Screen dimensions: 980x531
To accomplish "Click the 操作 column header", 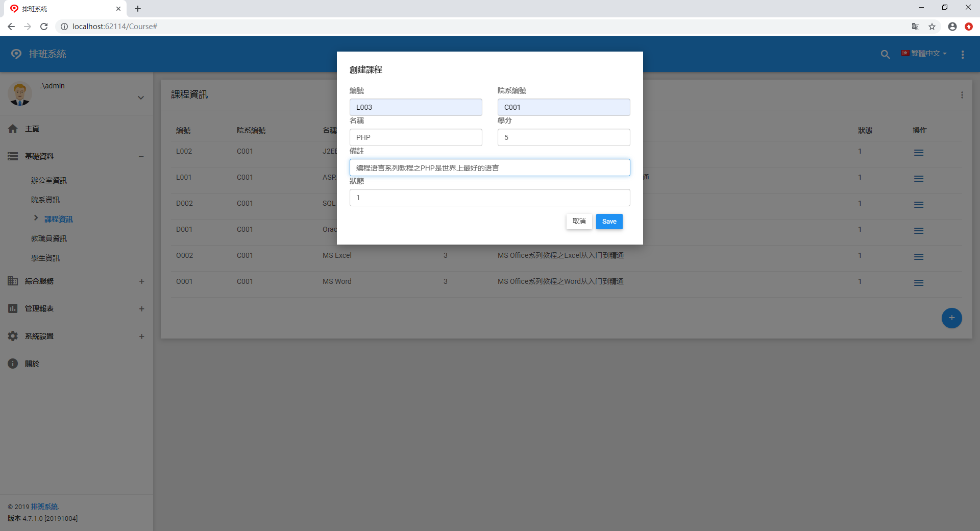I will [920, 130].
